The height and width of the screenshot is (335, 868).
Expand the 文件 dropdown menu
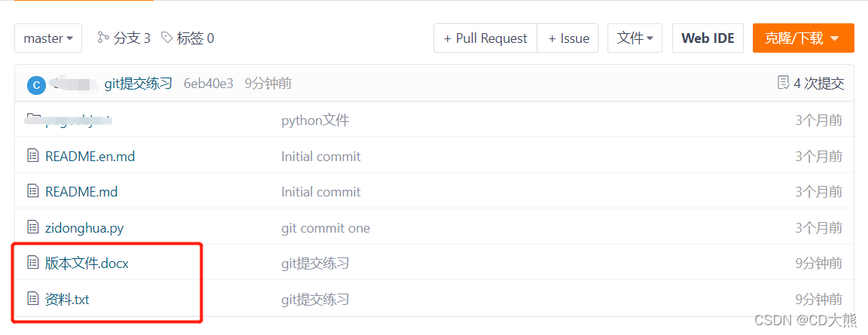pos(635,38)
